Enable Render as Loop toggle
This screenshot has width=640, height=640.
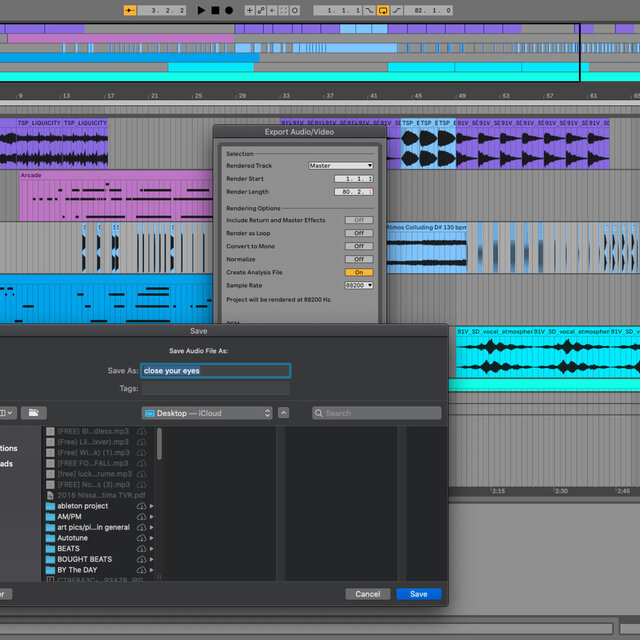pyautogui.click(x=358, y=233)
